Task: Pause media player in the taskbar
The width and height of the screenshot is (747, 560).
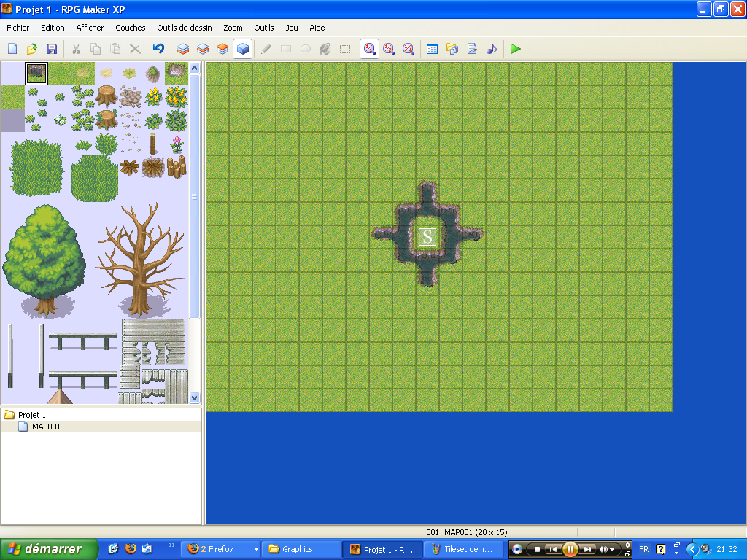Action: (x=570, y=549)
